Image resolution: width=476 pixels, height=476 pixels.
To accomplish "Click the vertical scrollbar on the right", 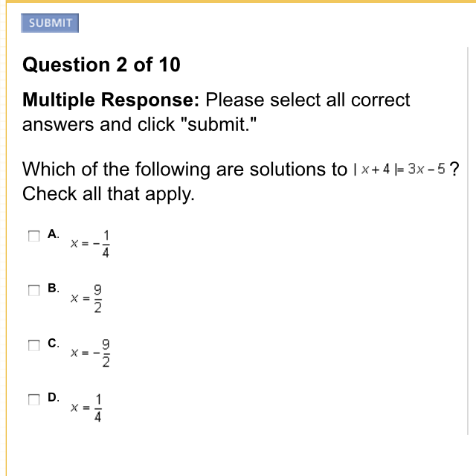I will point(468,241).
